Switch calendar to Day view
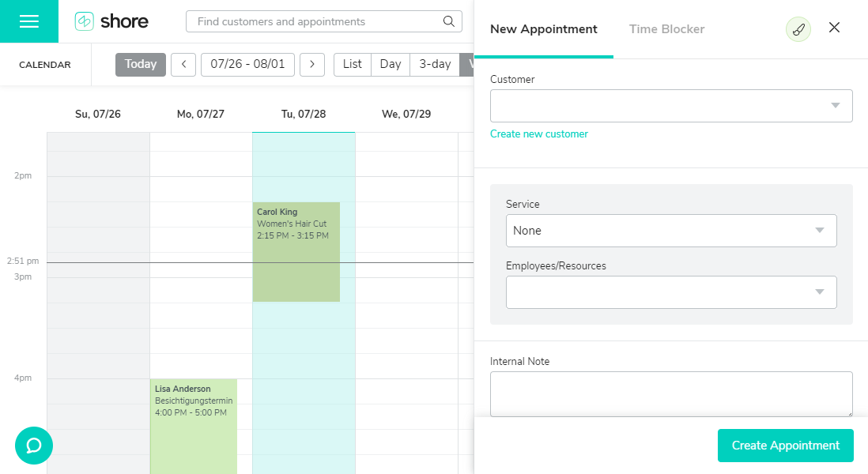Viewport: 868px width, 474px height. pos(391,64)
